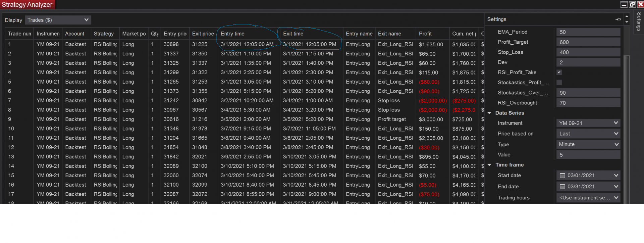This screenshot has height=243, width=644.
Task: Click the EMA_Period value field
Action: pos(588,32)
